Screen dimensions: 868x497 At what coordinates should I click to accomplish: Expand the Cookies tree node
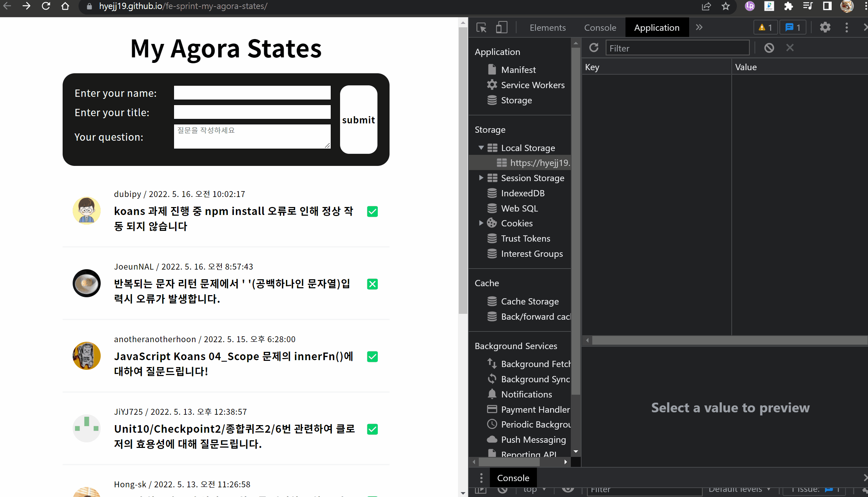coord(481,223)
